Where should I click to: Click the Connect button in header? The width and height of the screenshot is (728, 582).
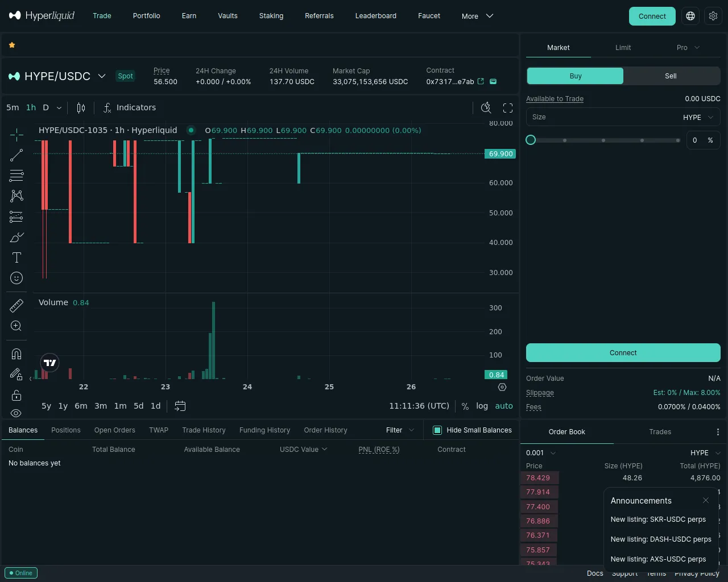pos(652,16)
